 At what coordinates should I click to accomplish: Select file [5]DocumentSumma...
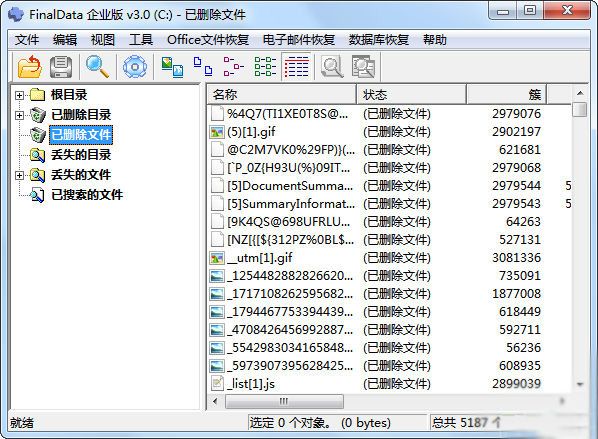[290, 186]
